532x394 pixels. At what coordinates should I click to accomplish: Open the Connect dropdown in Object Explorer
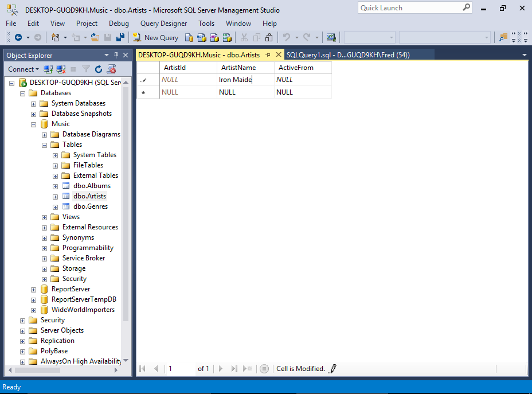(x=23, y=69)
